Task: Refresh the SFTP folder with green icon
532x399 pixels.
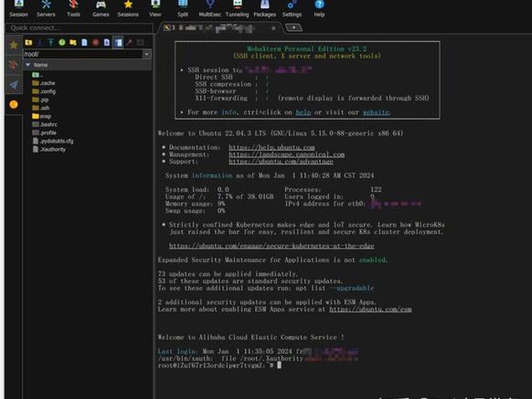Action: 62,43
